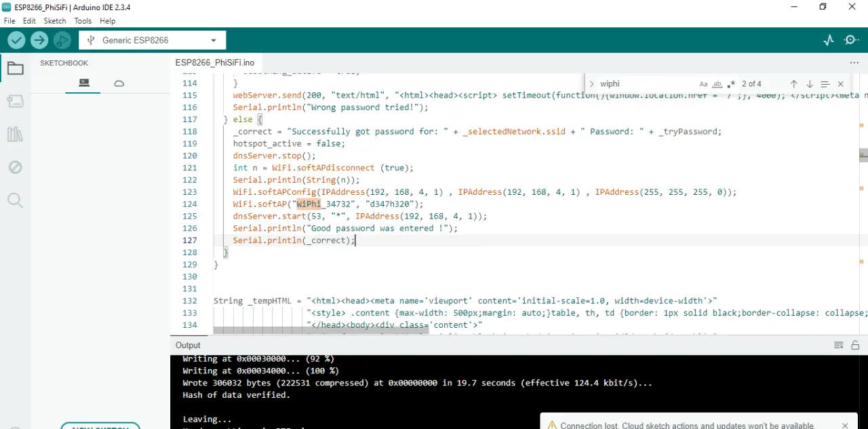The height and width of the screenshot is (429, 868).
Task: Open the Sketch menu
Action: pos(55,21)
